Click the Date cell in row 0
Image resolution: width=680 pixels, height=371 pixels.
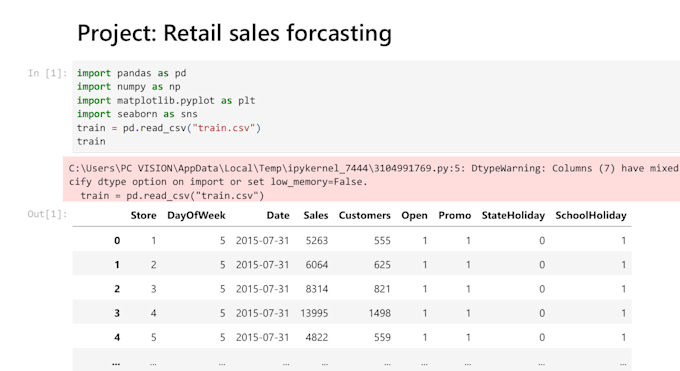pyautogui.click(x=262, y=240)
